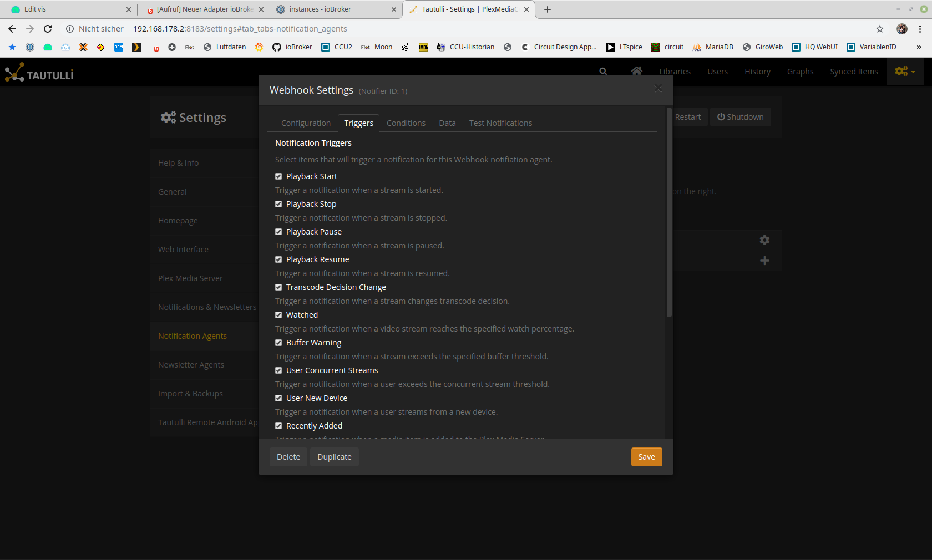Reload the current page
The width and height of the screenshot is (932, 560).
48,29
